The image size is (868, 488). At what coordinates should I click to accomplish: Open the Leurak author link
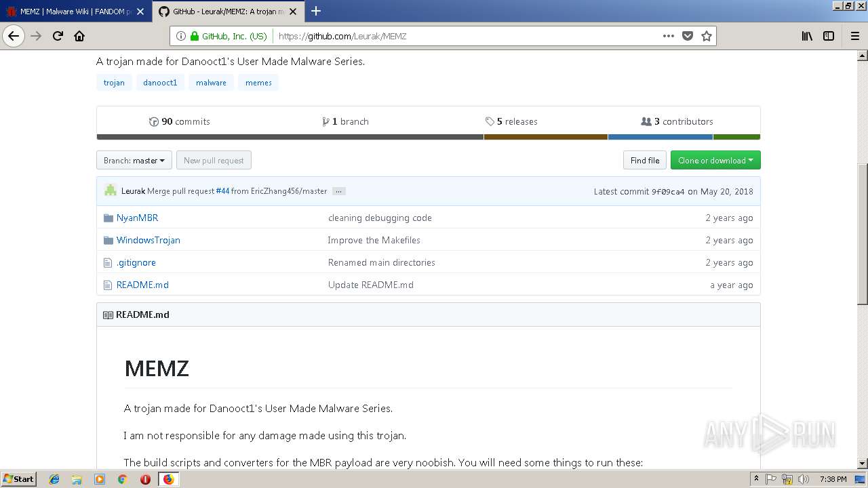tap(133, 191)
